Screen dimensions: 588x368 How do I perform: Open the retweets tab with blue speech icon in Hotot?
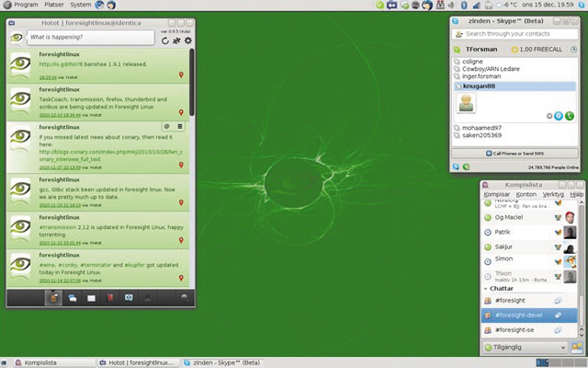coord(129,298)
